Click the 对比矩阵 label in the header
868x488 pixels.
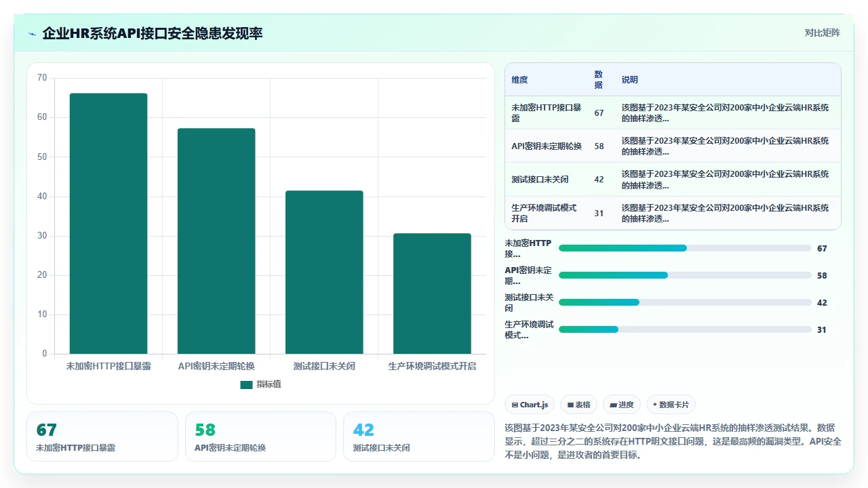822,33
